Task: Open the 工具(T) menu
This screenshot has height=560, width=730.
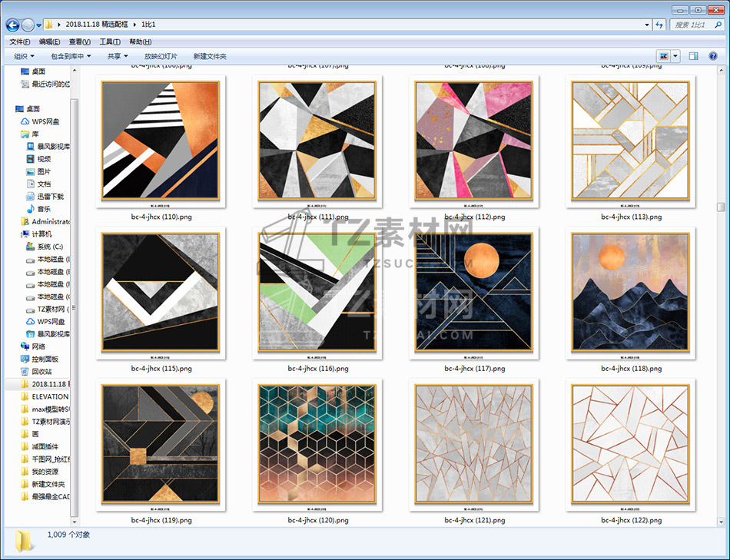Action: (110, 41)
